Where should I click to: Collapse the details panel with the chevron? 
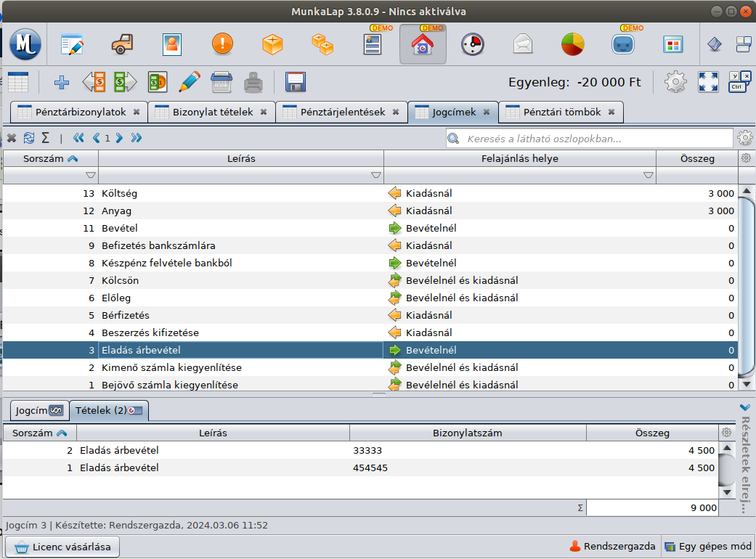coord(744,407)
